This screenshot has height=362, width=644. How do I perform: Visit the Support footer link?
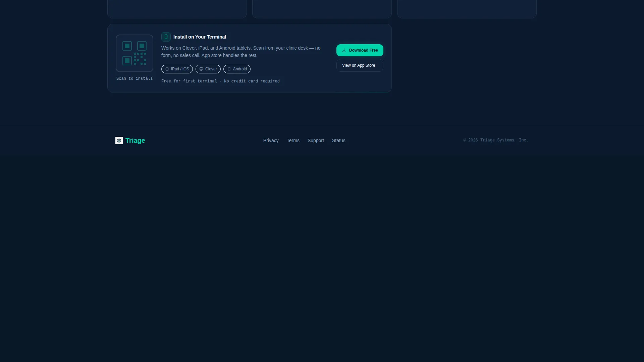(316, 140)
